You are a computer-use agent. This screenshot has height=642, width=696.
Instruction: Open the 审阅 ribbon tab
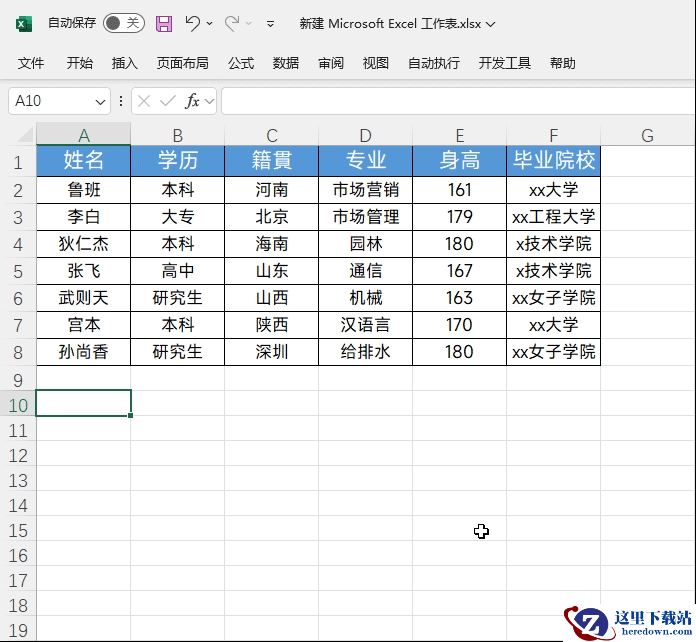(x=331, y=63)
